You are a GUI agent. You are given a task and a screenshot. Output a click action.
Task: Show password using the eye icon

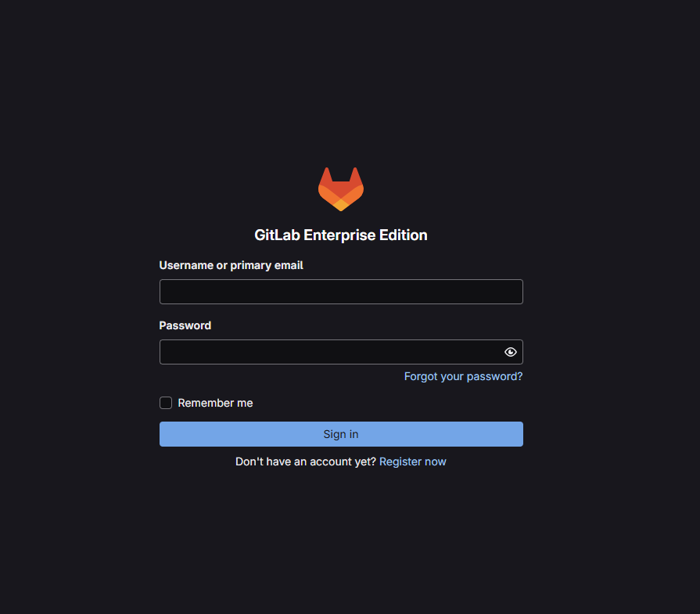[x=510, y=352]
